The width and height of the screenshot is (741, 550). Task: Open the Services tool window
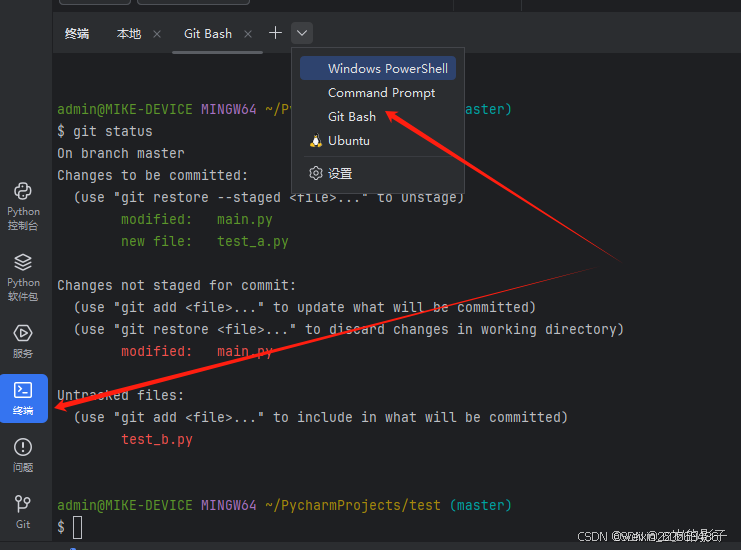pyautogui.click(x=23, y=341)
